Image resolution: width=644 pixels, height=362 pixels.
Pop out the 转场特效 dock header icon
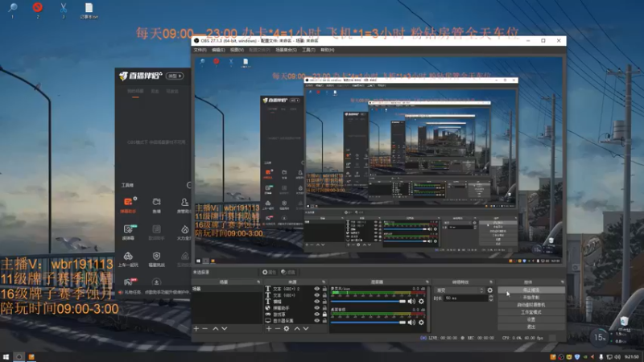(491, 282)
